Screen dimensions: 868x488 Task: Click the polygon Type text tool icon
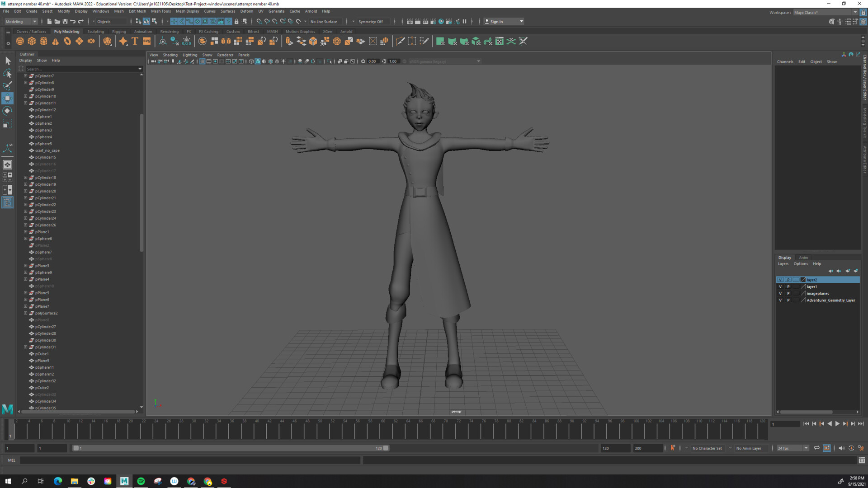click(135, 41)
